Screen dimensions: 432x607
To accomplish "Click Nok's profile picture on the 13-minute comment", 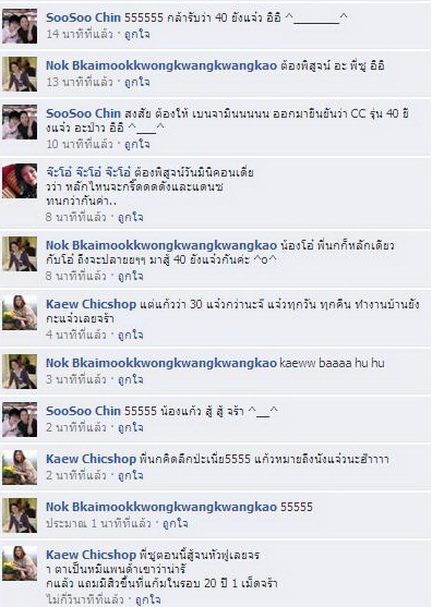I will pyautogui.click(x=20, y=74).
